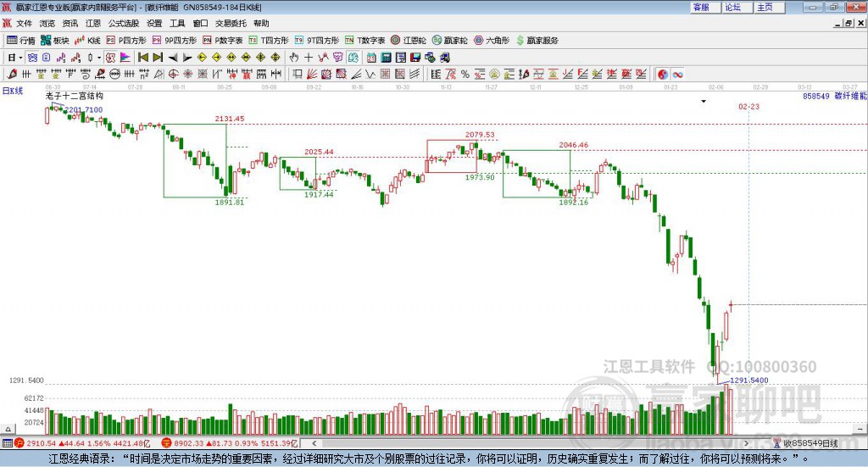Viewport: 868px width, 467px height.
Task: Select the hand pan tool
Action: click(294, 58)
